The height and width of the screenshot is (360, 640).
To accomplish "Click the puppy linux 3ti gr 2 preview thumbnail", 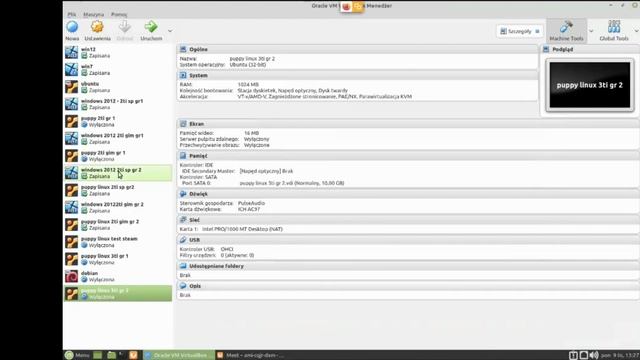I will 590,85.
